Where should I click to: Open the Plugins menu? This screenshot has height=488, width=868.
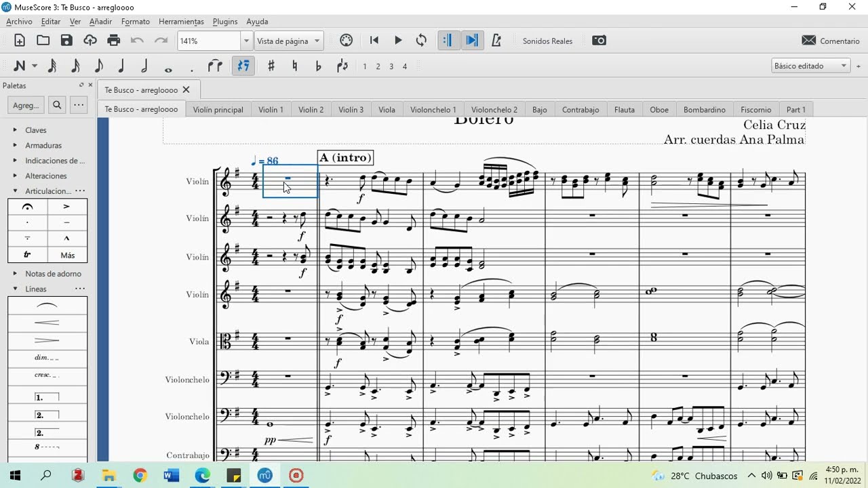click(x=225, y=22)
